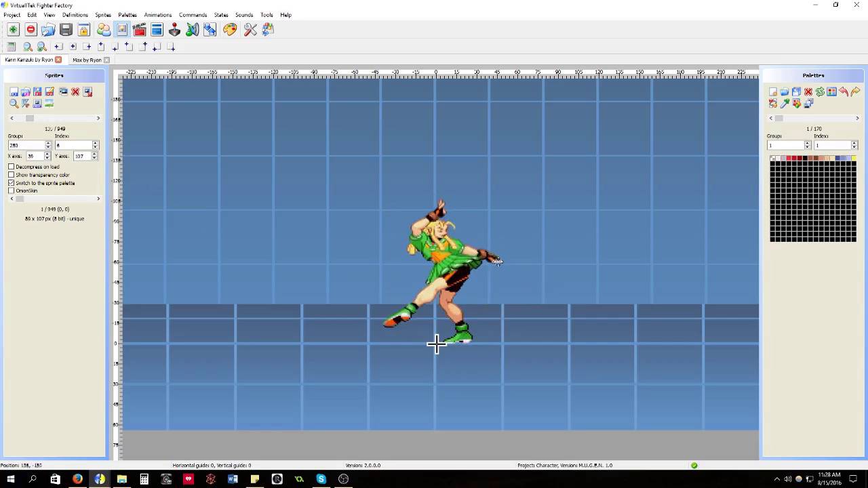Open Windows Start menu
This screenshot has height=488, width=868.
click(10, 479)
